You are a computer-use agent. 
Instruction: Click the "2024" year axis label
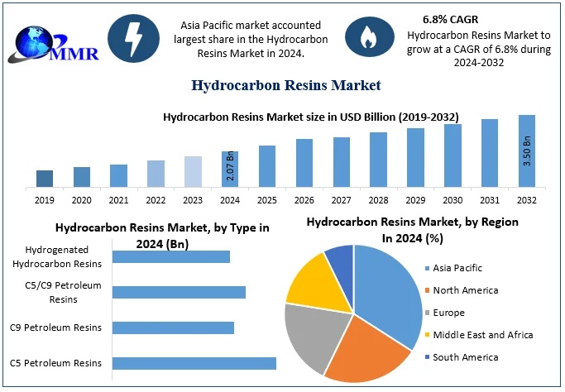click(x=230, y=200)
